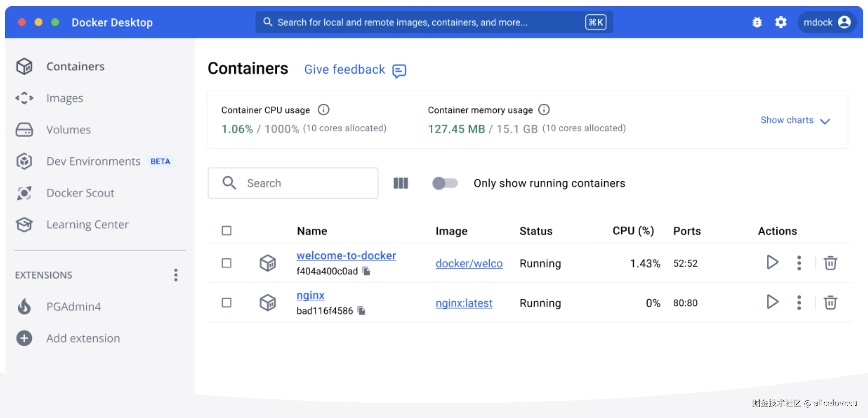Tick the select-all checkbox in header
The height and width of the screenshot is (418, 868).
[226, 231]
